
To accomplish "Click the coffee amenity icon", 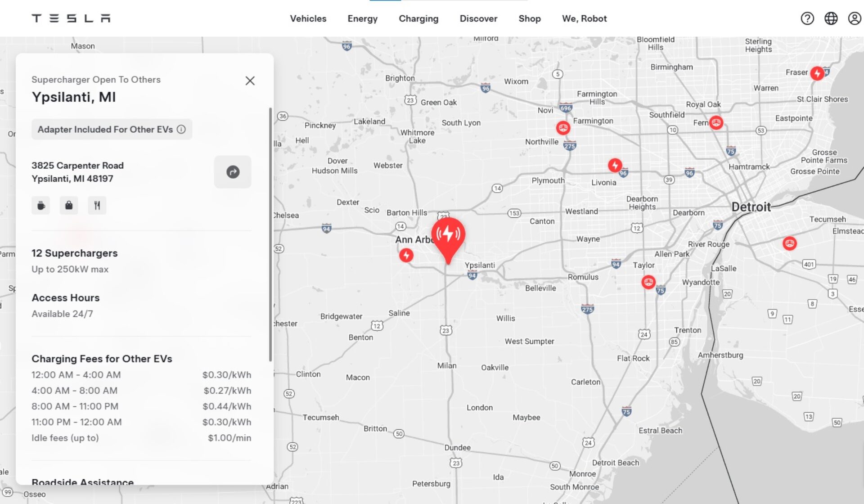I will (40, 206).
